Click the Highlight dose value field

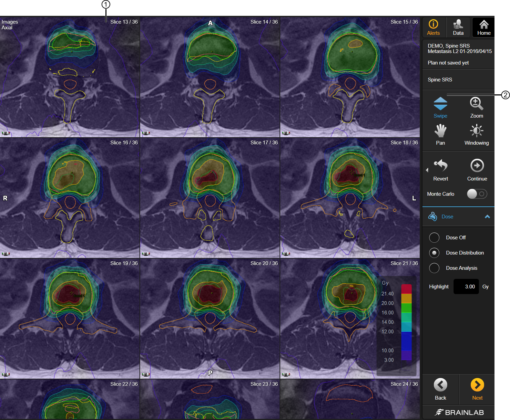[466, 286]
